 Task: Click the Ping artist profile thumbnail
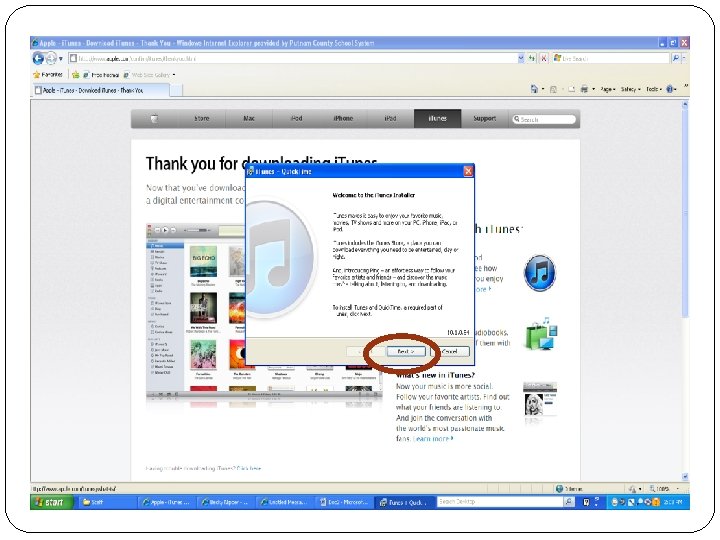tap(540, 399)
